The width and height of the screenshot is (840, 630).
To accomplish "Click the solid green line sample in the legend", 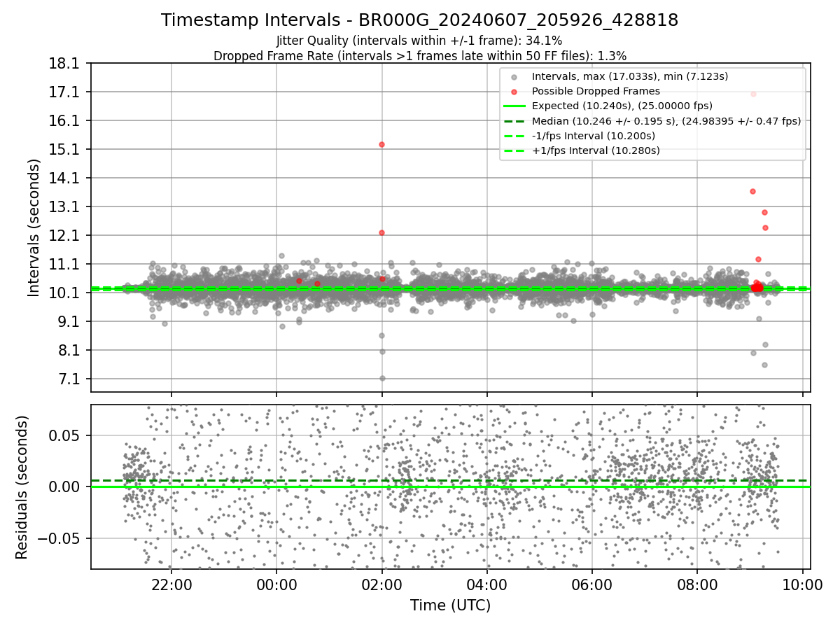I will click(514, 106).
